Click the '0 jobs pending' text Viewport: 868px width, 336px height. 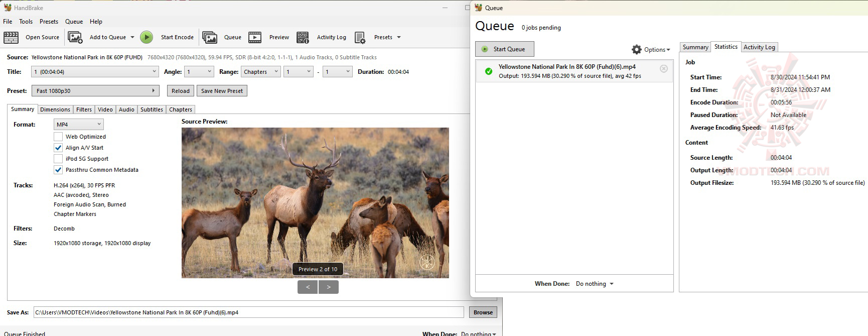tap(541, 28)
